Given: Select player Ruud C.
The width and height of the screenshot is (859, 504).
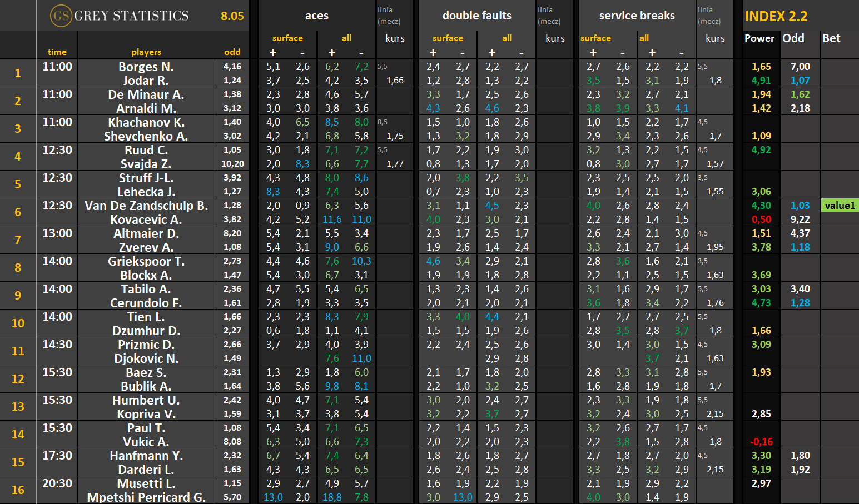Looking at the screenshot, I should point(146,150).
